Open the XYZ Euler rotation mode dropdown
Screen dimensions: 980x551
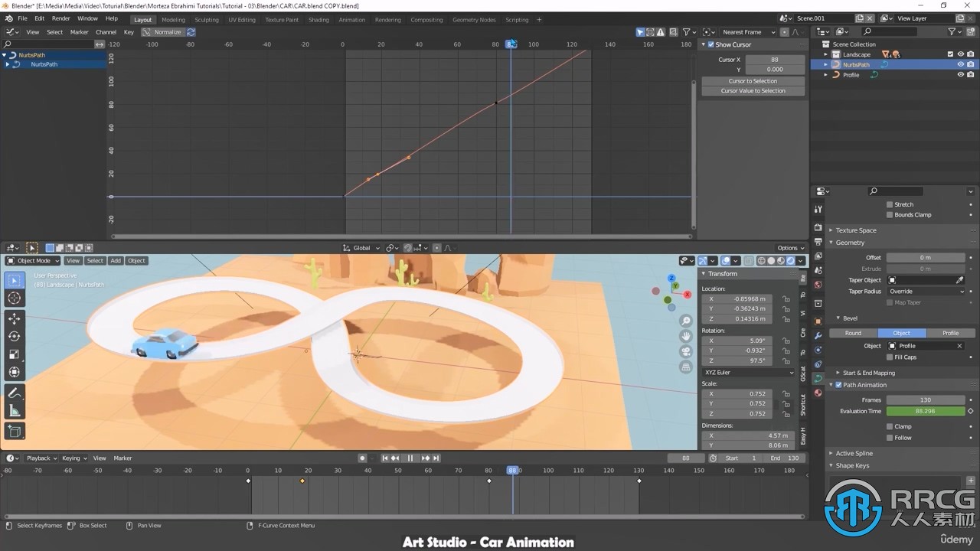[x=749, y=373]
